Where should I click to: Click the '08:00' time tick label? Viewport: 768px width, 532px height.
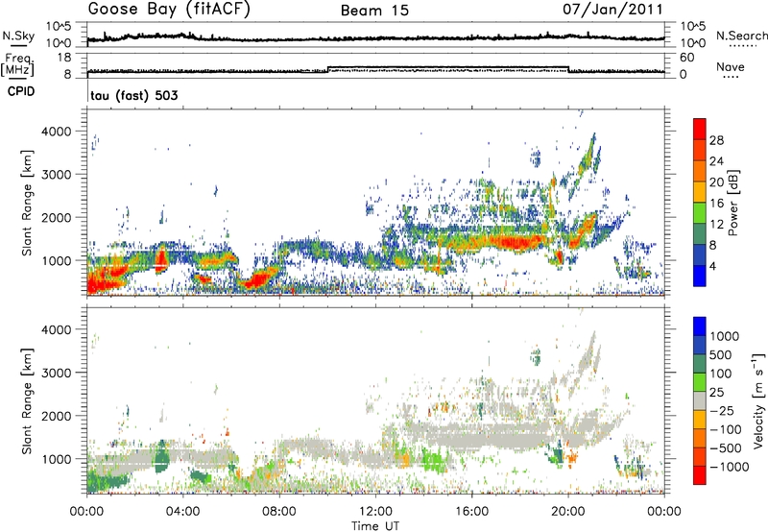click(x=279, y=512)
